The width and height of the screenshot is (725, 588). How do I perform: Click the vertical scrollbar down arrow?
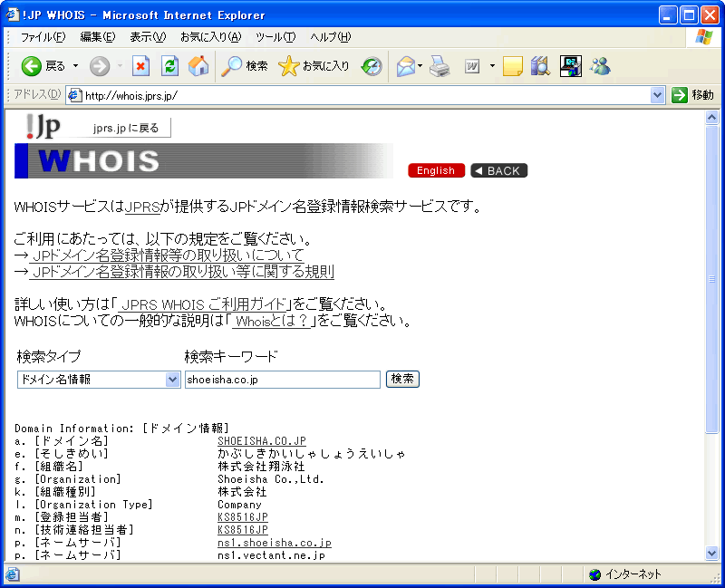click(x=711, y=553)
